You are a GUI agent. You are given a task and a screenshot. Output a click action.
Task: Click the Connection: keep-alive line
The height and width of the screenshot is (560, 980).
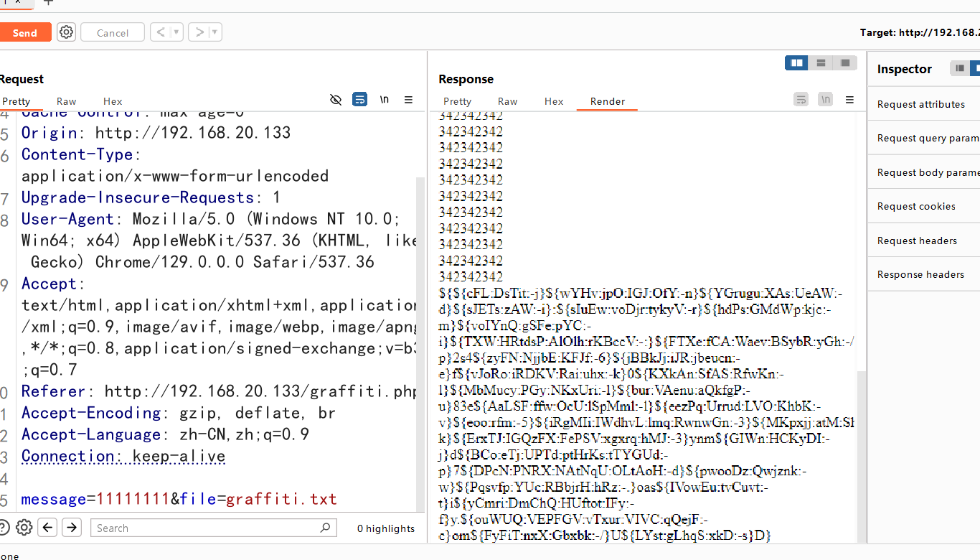tap(123, 456)
